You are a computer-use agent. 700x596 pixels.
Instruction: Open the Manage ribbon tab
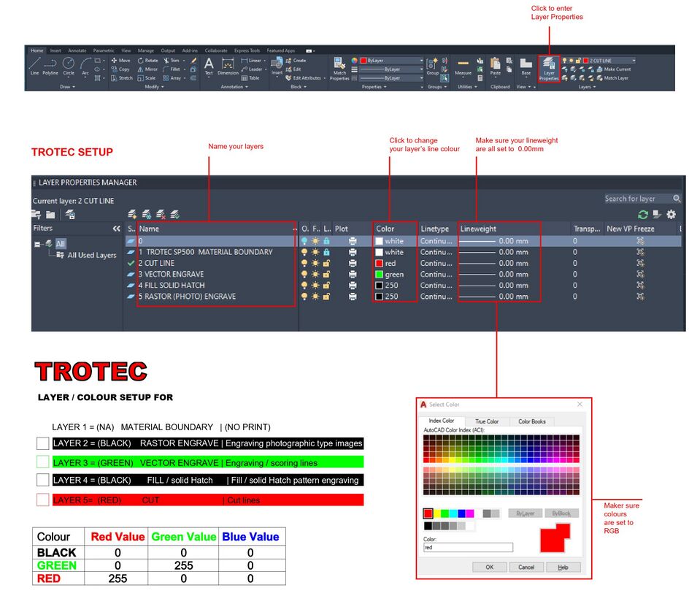tap(145, 50)
